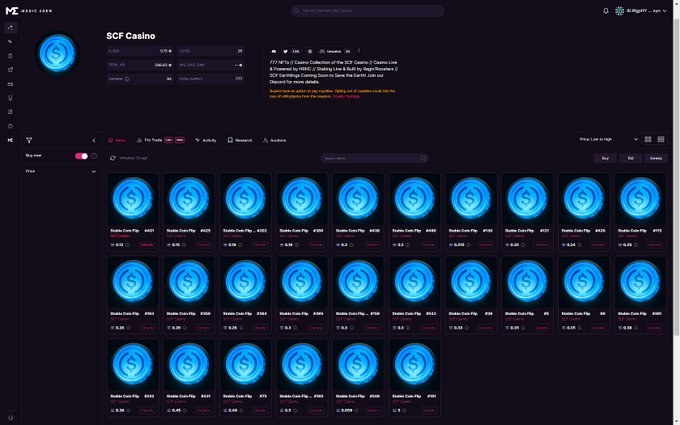This screenshot has width=680, height=425.
Task: Open the gear icon at sidebar bottom
Action: pos(10,418)
